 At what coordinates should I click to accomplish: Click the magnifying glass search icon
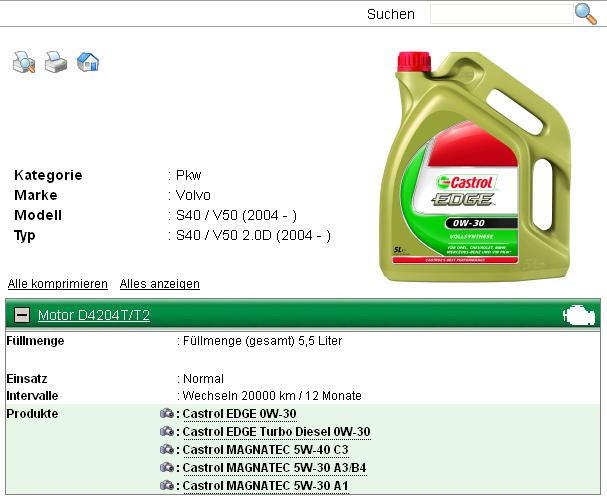pos(586,14)
